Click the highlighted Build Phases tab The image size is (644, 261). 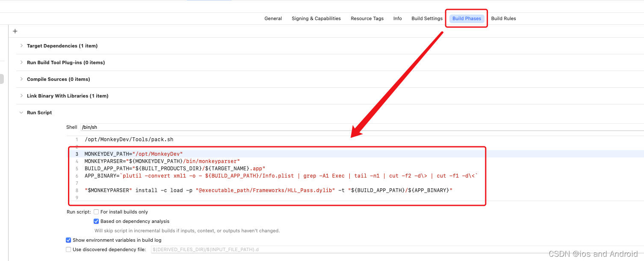coord(467,18)
